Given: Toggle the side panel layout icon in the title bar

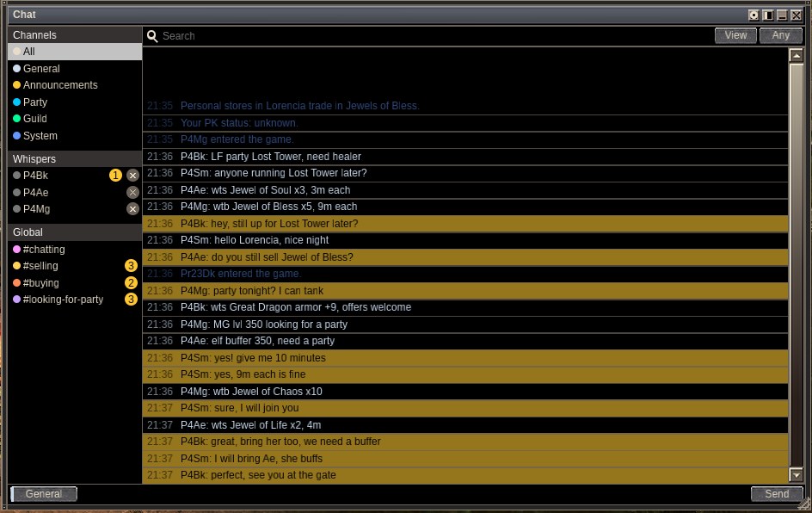Looking at the screenshot, I should pos(768,15).
